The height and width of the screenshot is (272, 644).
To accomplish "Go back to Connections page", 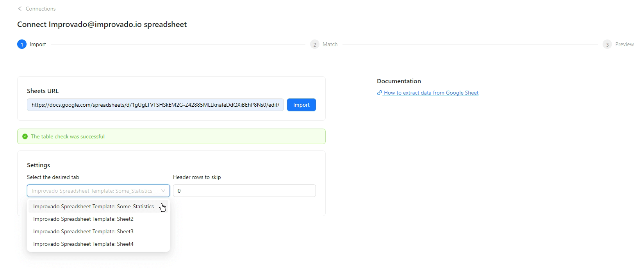I will coord(41,9).
